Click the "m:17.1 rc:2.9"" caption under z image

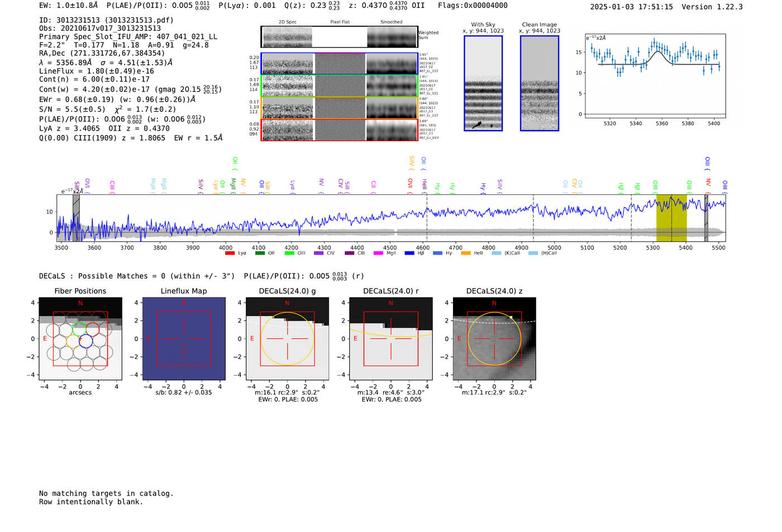(x=494, y=392)
